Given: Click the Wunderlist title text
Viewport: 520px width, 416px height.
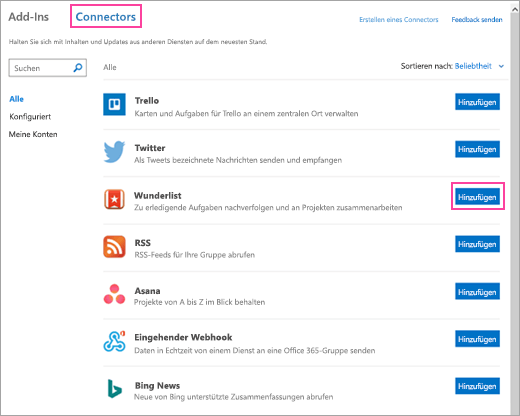Looking at the screenshot, I should 158,195.
